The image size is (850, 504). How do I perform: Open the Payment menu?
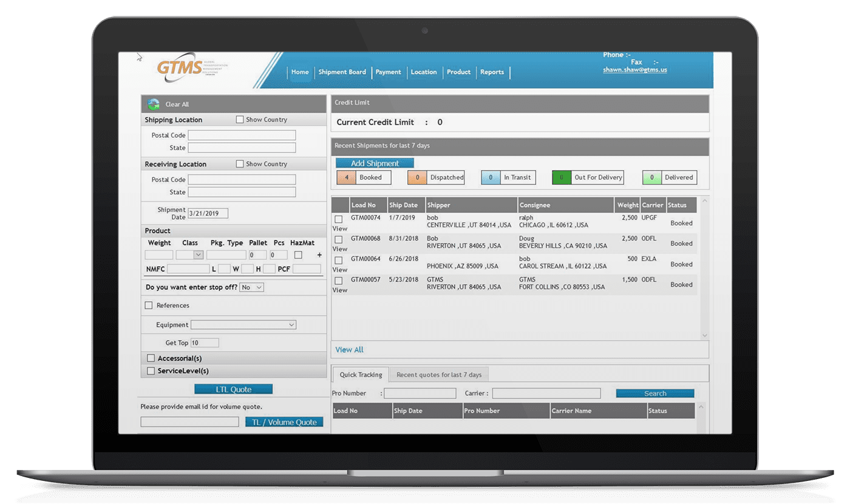point(388,72)
